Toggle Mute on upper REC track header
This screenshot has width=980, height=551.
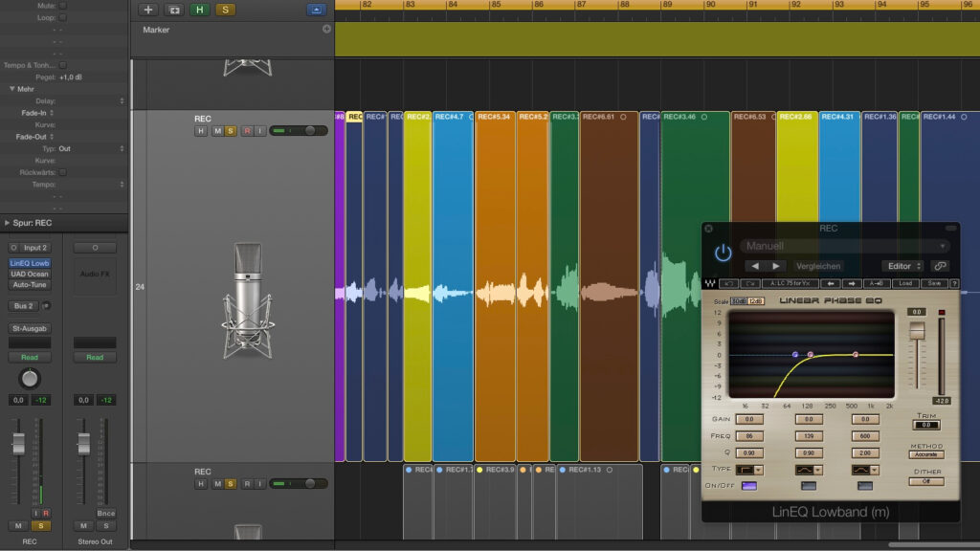[x=217, y=131]
